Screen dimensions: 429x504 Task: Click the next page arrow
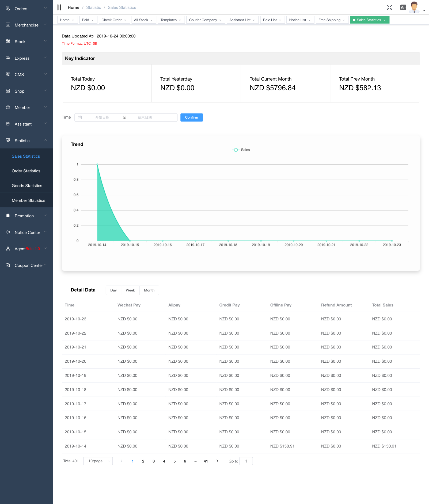tap(217, 461)
